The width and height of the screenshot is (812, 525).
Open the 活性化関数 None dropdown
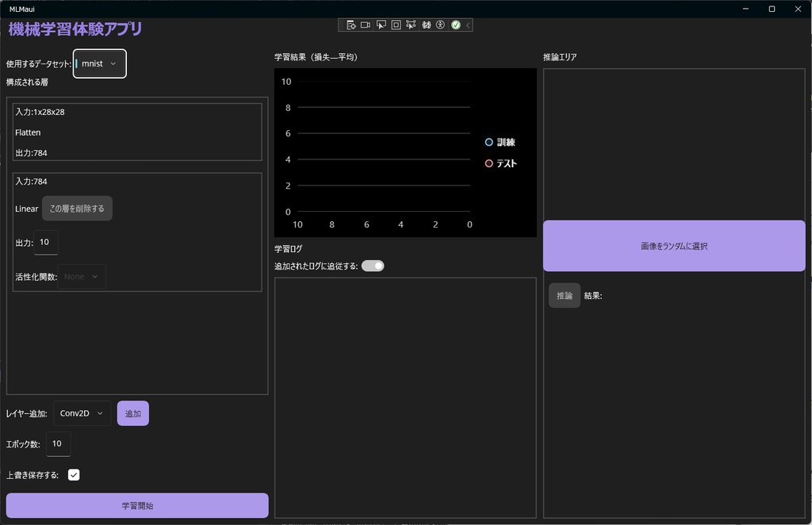tap(82, 277)
